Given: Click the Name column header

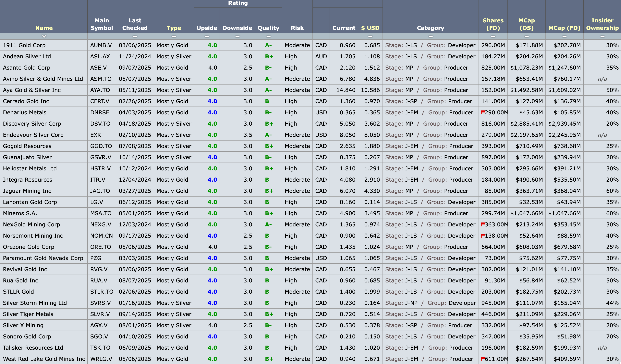Looking at the screenshot, I should pyautogui.click(x=44, y=28).
